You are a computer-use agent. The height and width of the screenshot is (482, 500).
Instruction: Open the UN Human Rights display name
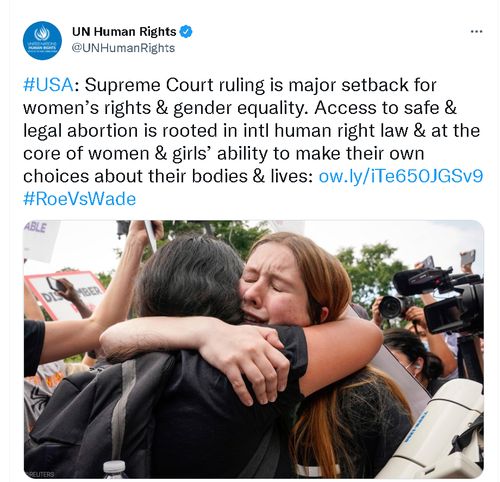[124, 32]
